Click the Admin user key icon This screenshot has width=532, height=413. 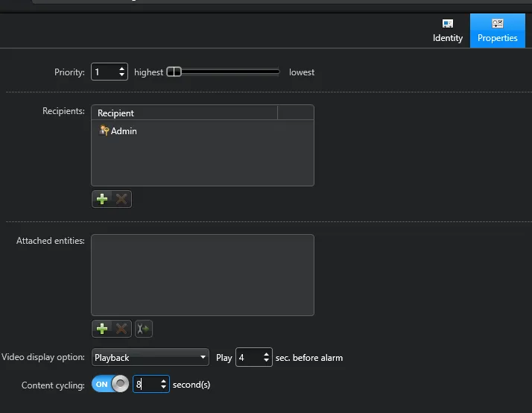coord(104,130)
